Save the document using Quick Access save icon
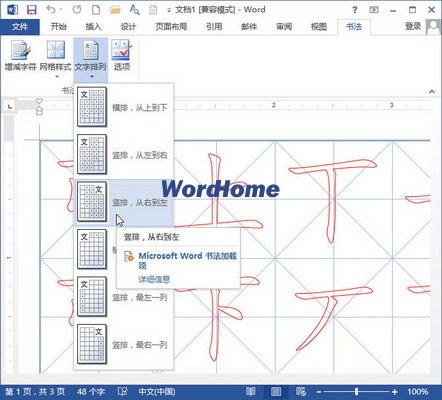The height and width of the screenshot is (400, 442). point(32,10)
